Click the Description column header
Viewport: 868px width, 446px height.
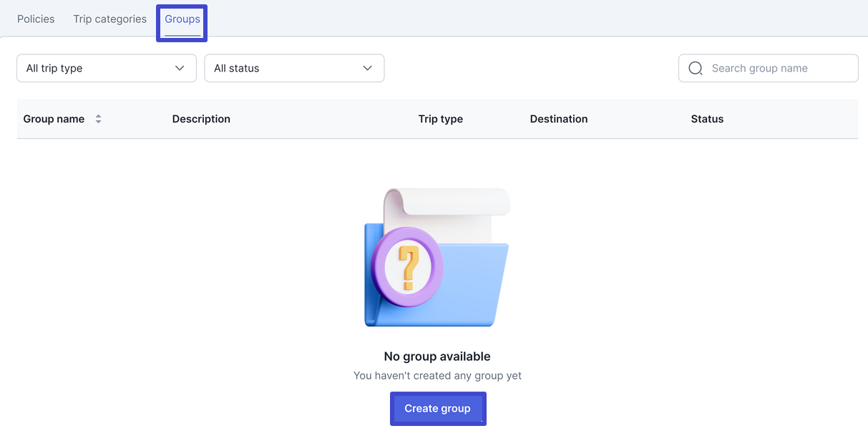[201, 119]
